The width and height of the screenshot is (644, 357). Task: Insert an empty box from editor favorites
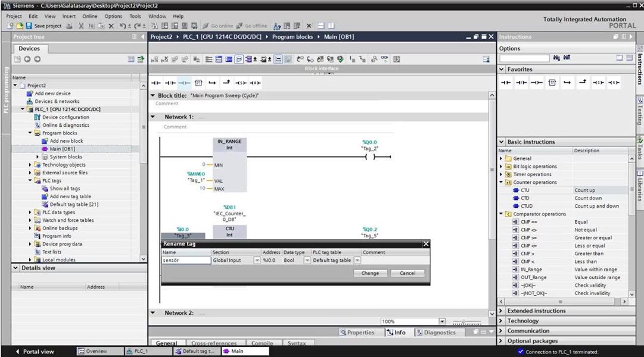click(198, 83)
